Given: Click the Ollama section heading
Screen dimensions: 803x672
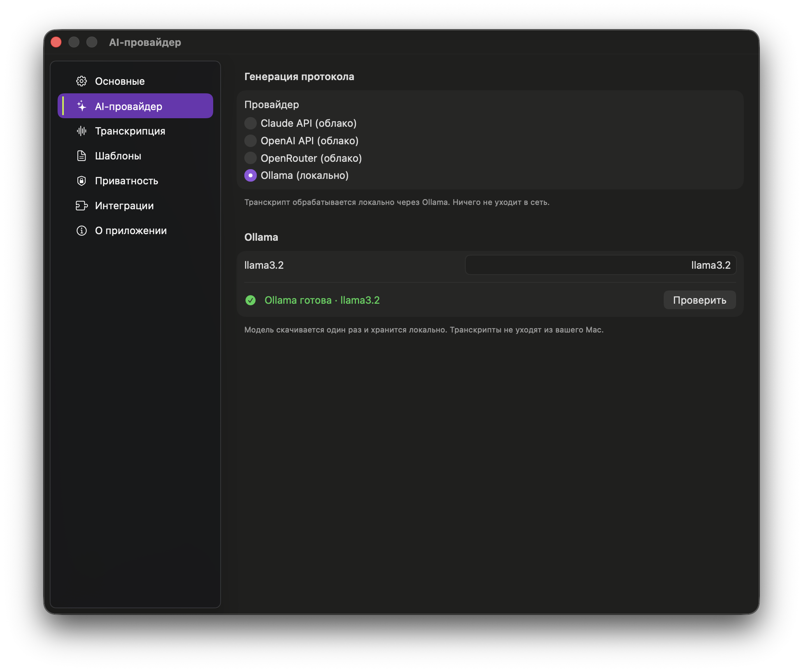Looking at the screenshot, I should [261, 237].
